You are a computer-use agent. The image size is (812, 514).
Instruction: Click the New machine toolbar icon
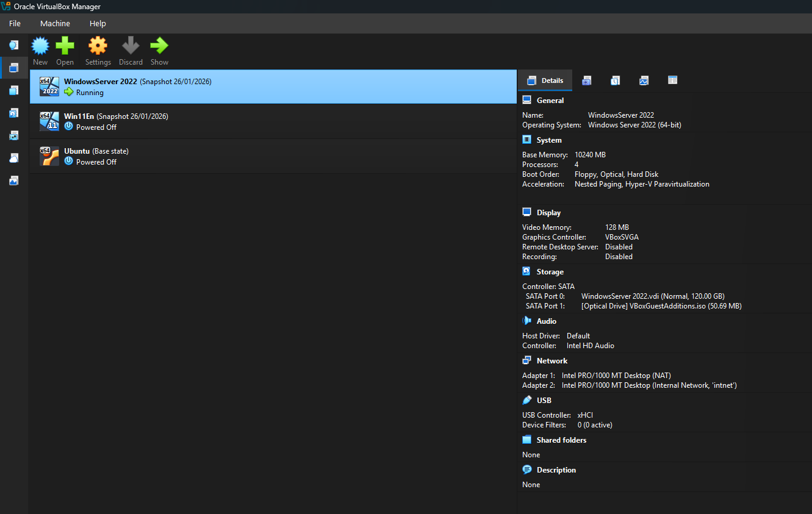coord(40,46)
